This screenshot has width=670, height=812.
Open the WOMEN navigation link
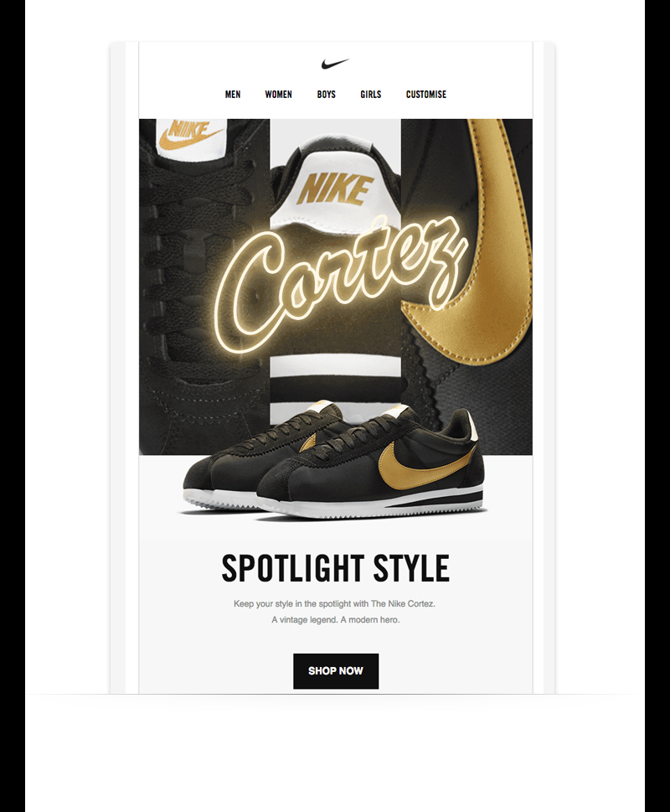coord(278,94)
